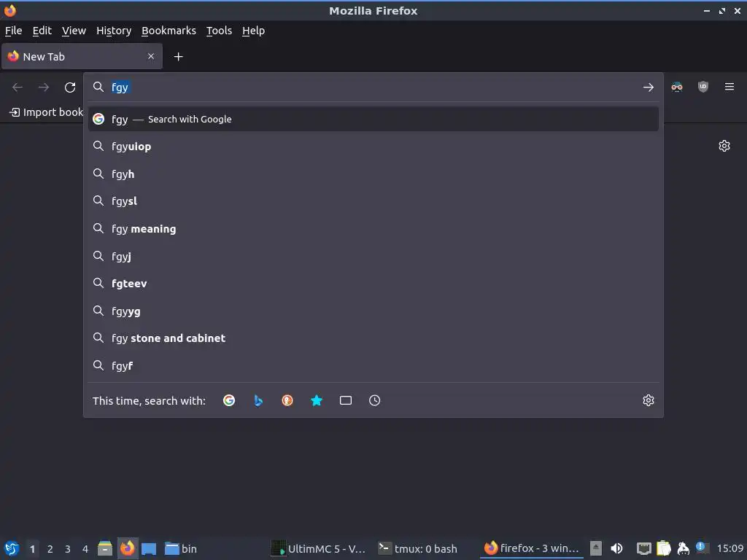Choose the 'fgysl' suggestion
Screen dimensions: 747x560
pyautogui.click(x=373, y=201)
